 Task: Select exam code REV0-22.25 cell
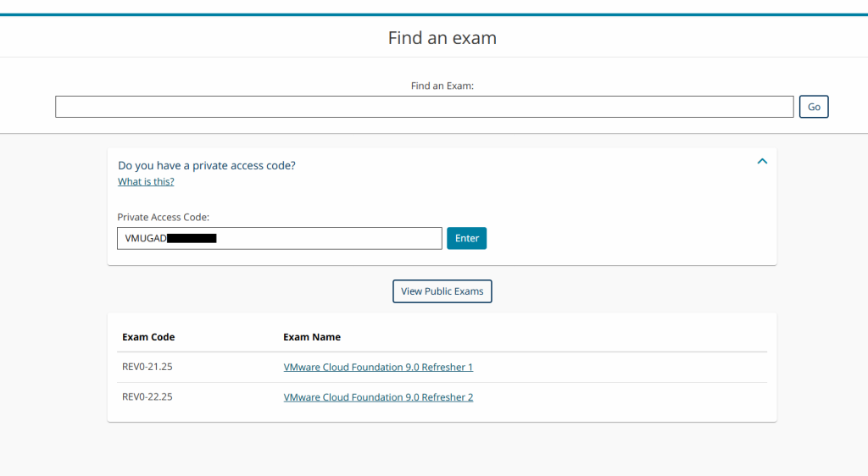pyautogui.click(x=147, y=396)
